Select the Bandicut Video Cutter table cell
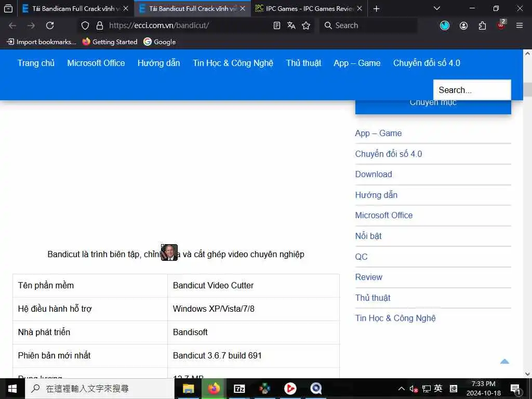Screen dimensions: 532x399 pyautogui.click(x=254, y=286)
